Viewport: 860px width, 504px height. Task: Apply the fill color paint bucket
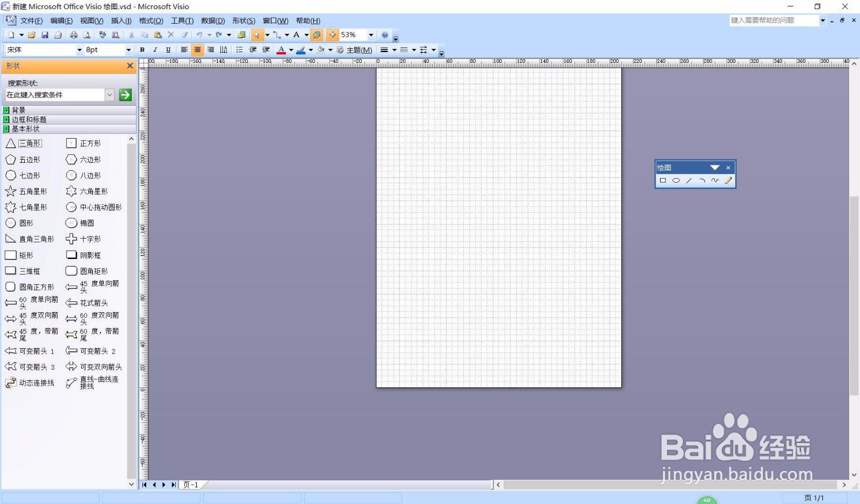coord(321,50)
